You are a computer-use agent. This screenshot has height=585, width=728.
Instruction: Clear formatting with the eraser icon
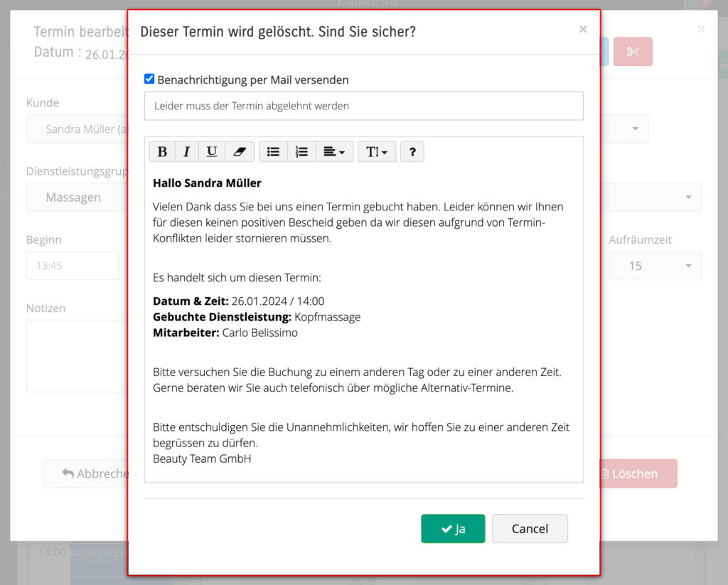coord(239,151)
